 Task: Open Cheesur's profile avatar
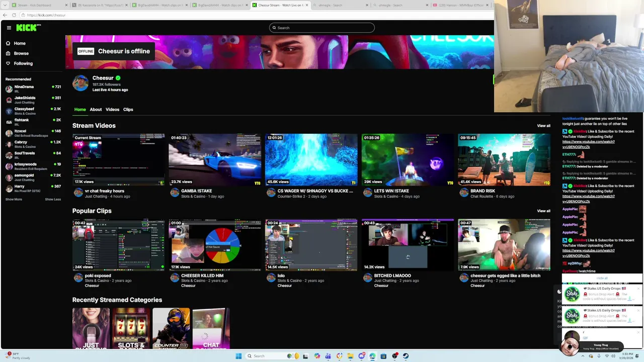(80, 83)
